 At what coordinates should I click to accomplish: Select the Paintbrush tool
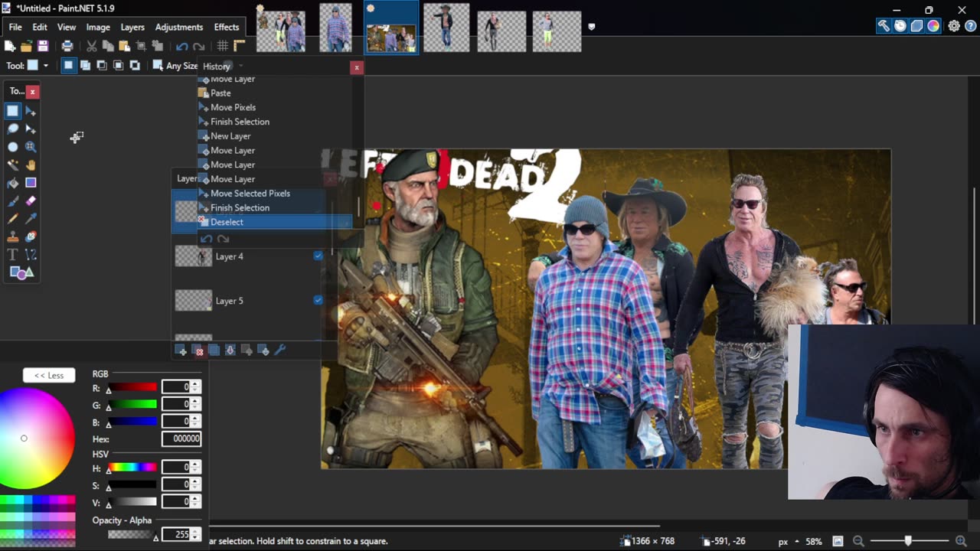pyautogui.click(x=13, y=201)
